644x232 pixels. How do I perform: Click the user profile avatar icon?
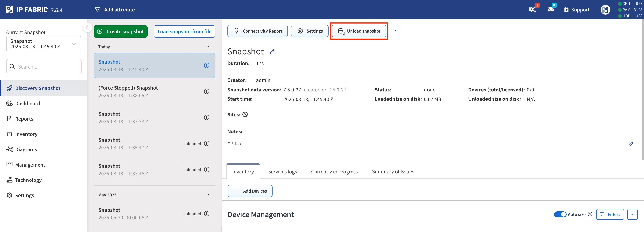[605, 10]
